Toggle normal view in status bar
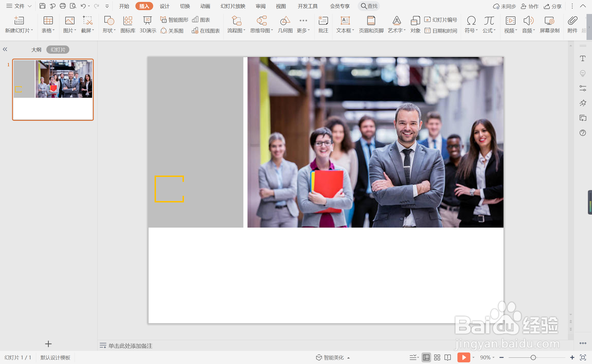The image size is (592, 364). pyautogui.click(x=426, y=357)
